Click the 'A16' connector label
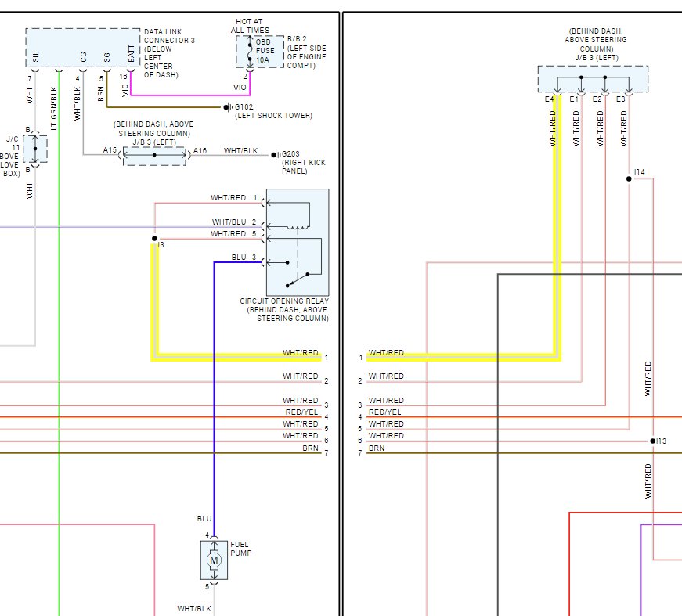Viewport: 682px width, 616px height. click(200, 151)
